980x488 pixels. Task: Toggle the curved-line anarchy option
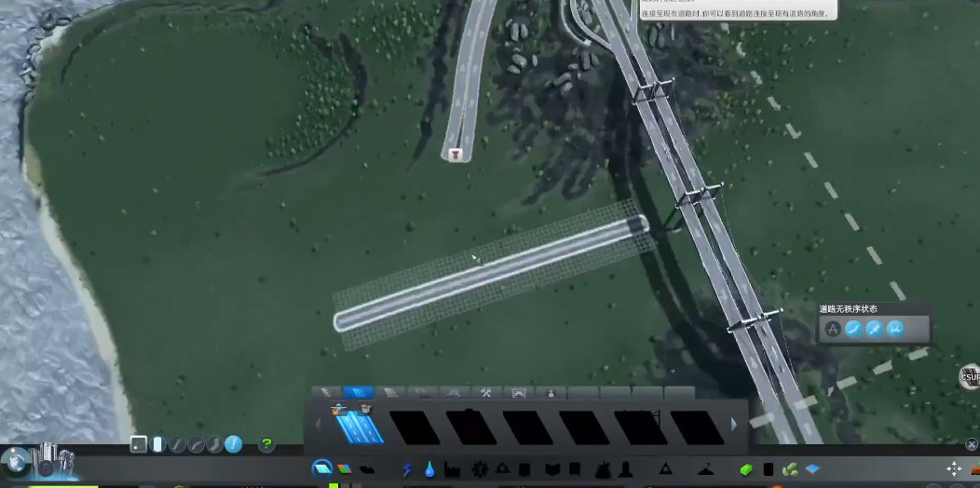853,329
